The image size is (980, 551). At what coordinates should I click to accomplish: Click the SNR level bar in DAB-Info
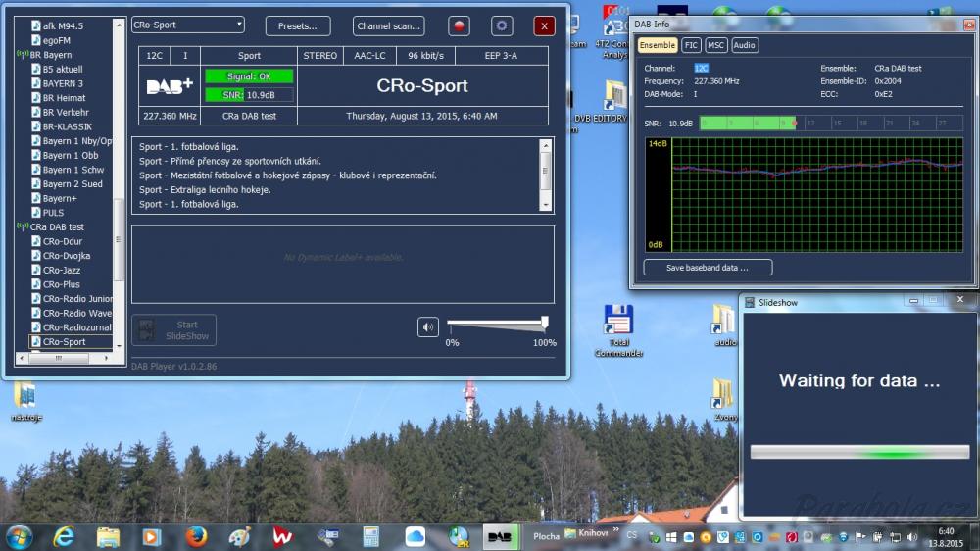click(831, 124)
